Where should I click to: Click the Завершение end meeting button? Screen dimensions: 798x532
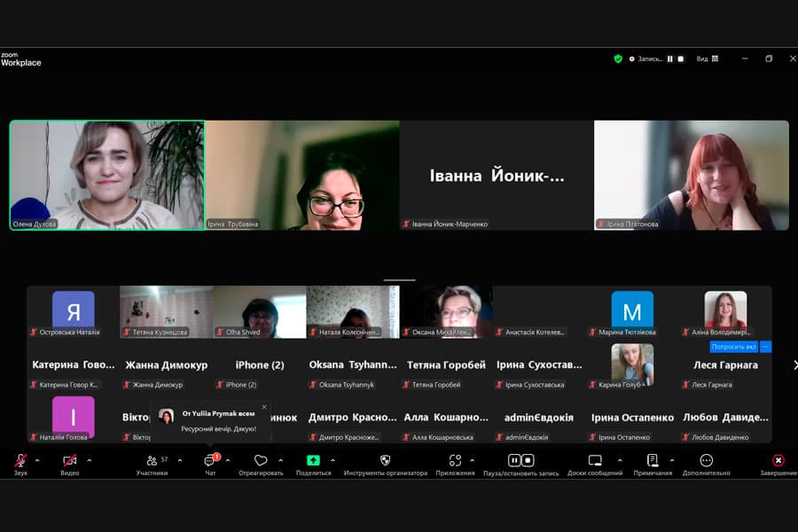pos(778,462)
